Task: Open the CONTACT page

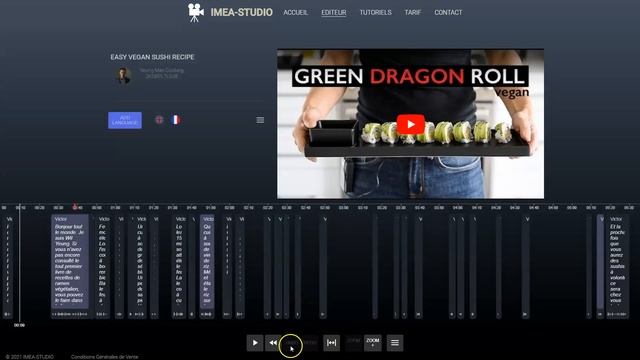Action: [x=448, y=13]
